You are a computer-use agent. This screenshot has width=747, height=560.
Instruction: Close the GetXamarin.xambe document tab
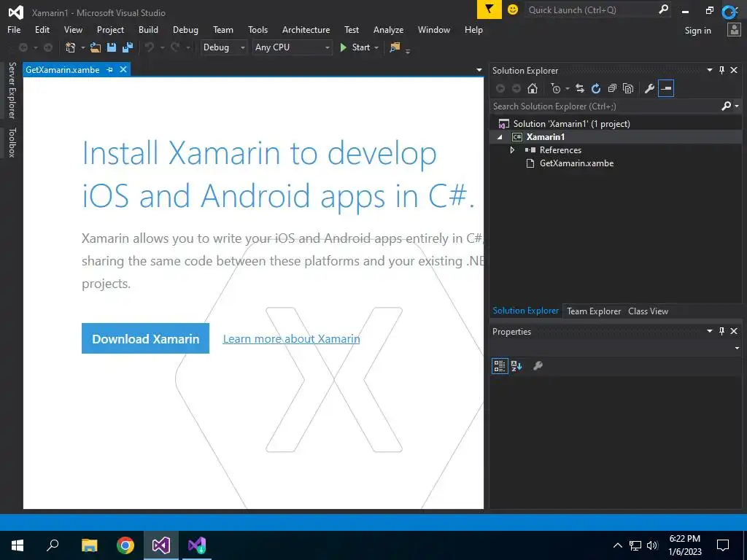(x=123, y=69)
